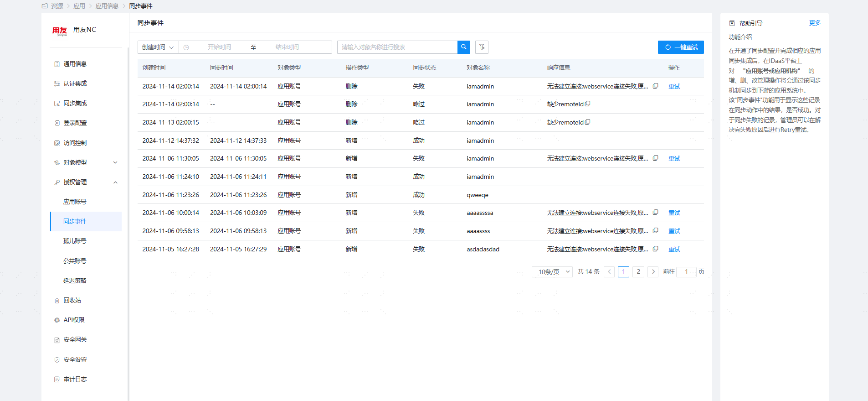Image resolution: width=868 pixels, height=401 pixels.
Task: Open the 10条/页 page size dropdown
Action: [x=552, y=272]
